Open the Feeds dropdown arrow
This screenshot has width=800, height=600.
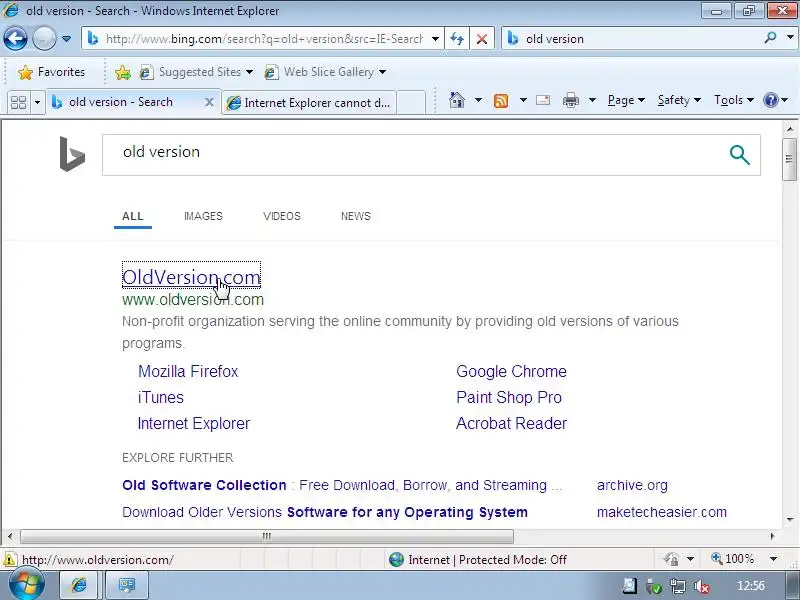tap(523, 100)
